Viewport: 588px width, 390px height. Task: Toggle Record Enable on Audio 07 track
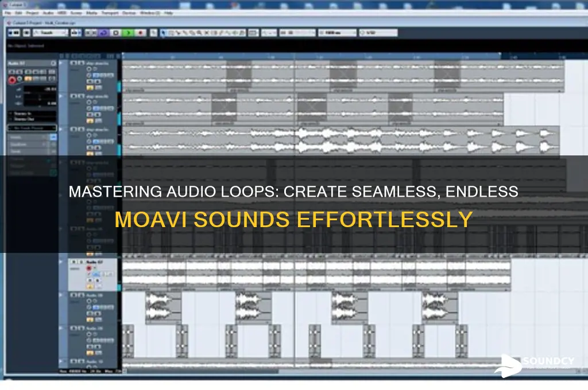(89, 268)
